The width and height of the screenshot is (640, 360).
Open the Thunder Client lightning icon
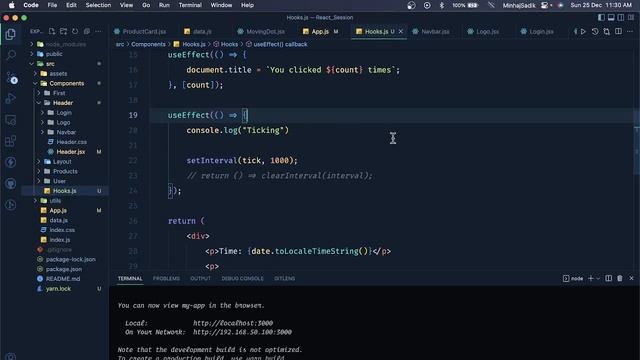[x=11, y=162]
